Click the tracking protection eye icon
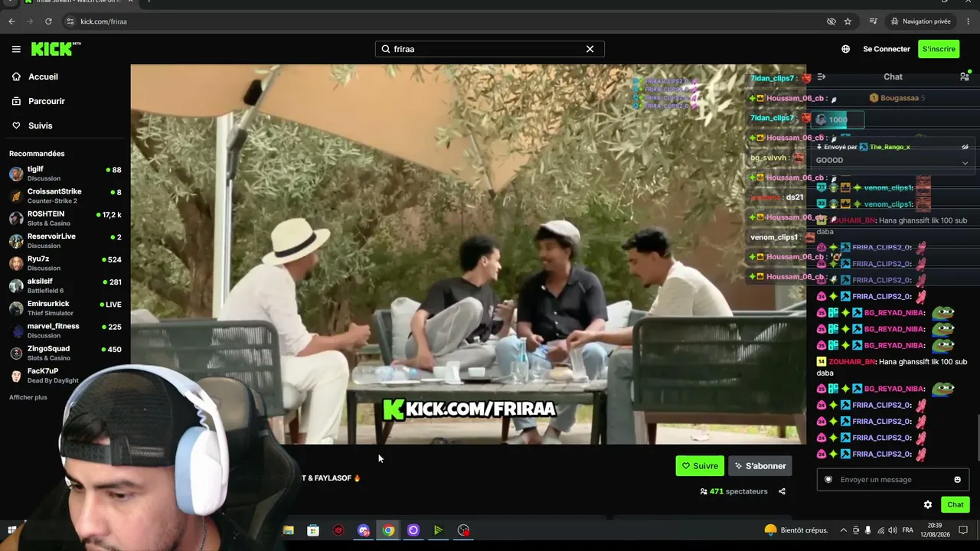This screenshot has width=980, height=551. (x=831, y=21)
